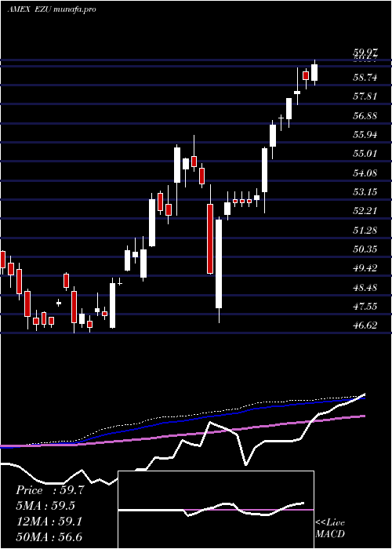This screenshot has width=392, height=549.
Task: Click the 55.94 price axis label
Action: pos(365,134)
